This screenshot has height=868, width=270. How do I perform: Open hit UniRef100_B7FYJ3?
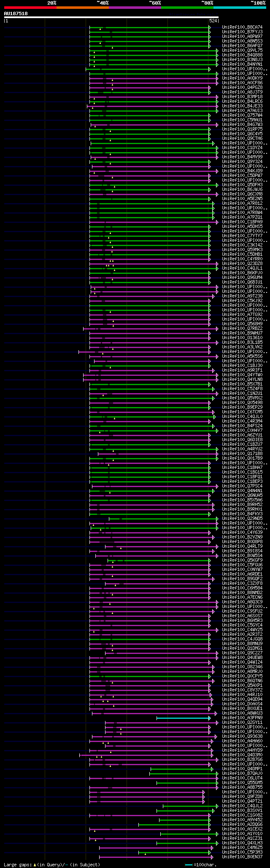pyautogui.click(x=242, y=32)
